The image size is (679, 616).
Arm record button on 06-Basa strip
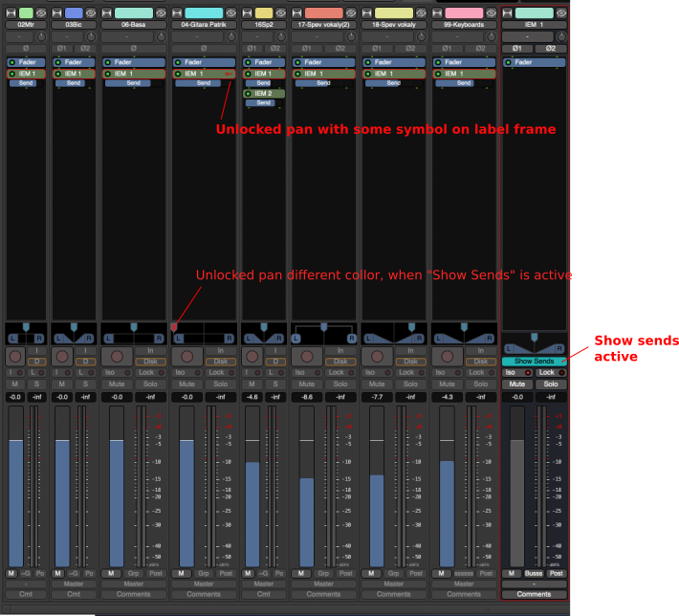click(x=118, y=356)
